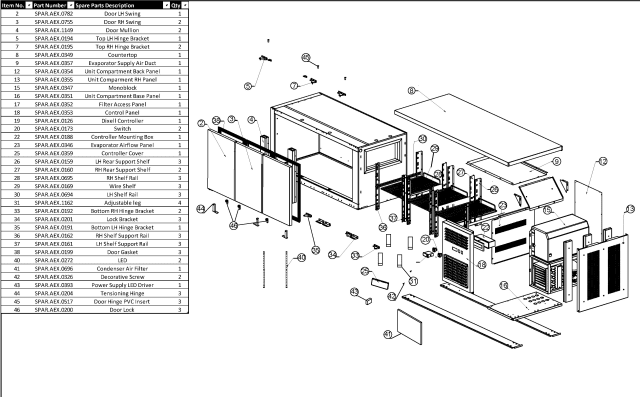The height and width of the screenshot is (397, 640).
Task: Click the 'Door Gasket' cell
Action: point(122,252)
